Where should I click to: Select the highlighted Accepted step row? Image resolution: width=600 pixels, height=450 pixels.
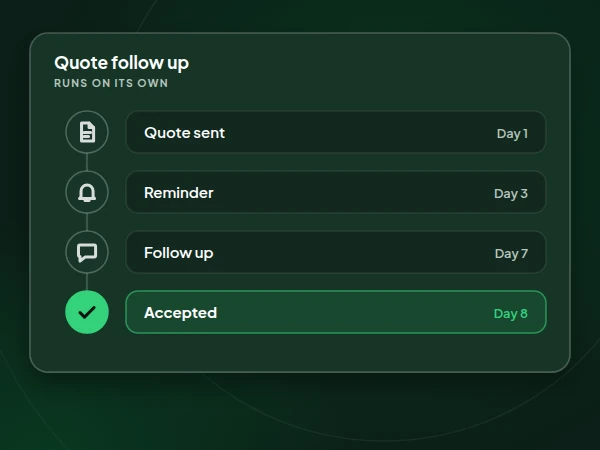pos(336,312)
